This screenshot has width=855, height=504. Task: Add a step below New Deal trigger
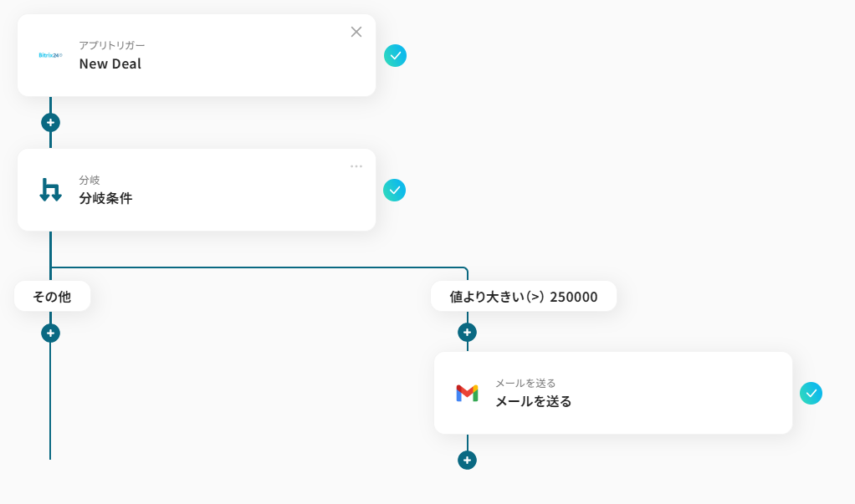[50, 122]
